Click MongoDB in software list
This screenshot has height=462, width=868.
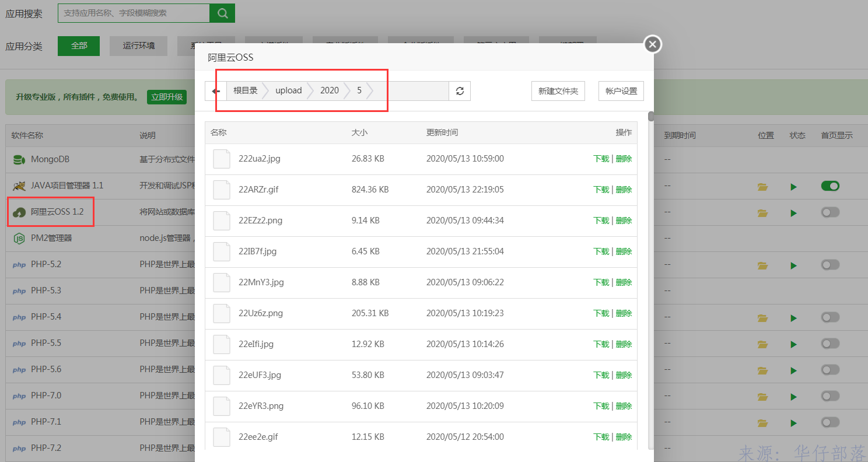click(x=50, y=159)
